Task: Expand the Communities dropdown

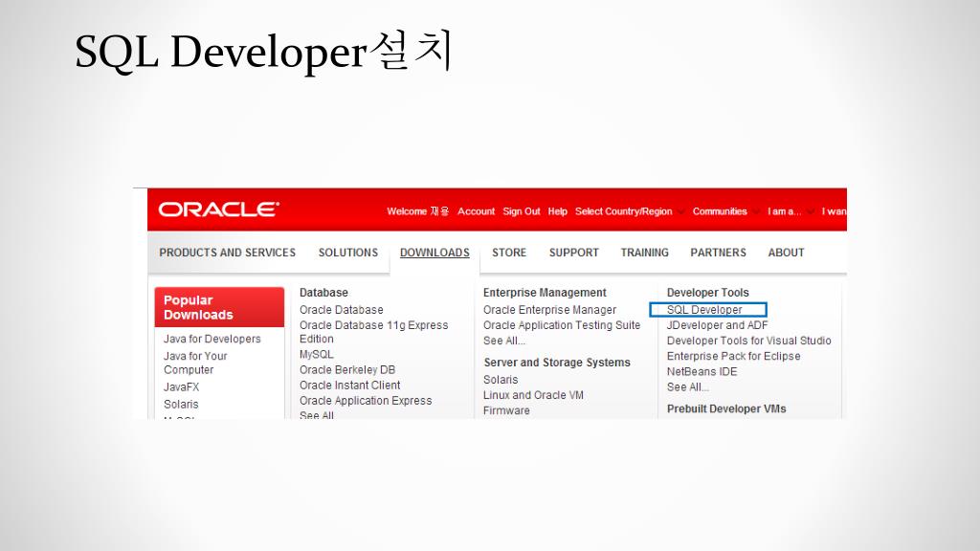Action: click(725, 211)
